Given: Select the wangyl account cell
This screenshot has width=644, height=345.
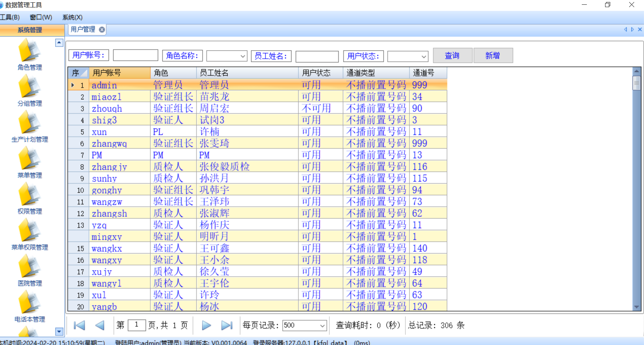Looking at the screenshot, I should [119, 283].
